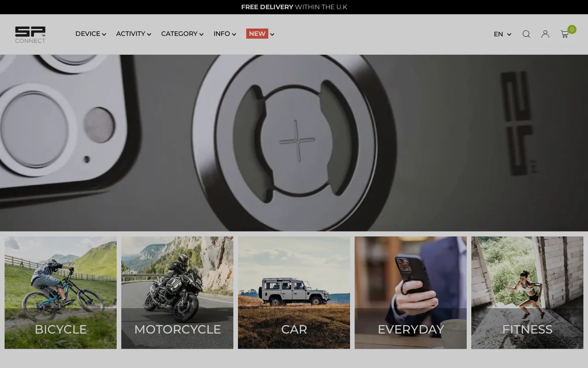This screenshot has width=588, height=368.
Task: Expand the DEVICE dropdown menu
Action: [90, 34]
